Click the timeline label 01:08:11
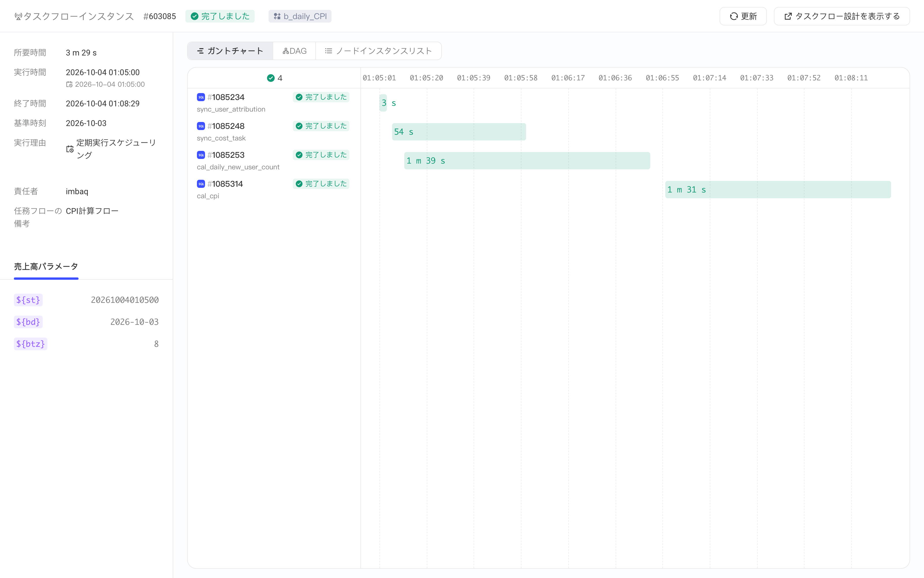 coord(851,78)
